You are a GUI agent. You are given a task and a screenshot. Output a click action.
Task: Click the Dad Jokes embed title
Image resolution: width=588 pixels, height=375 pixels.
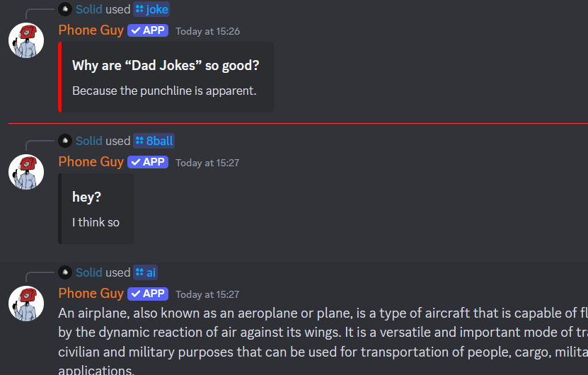point(166,66)
